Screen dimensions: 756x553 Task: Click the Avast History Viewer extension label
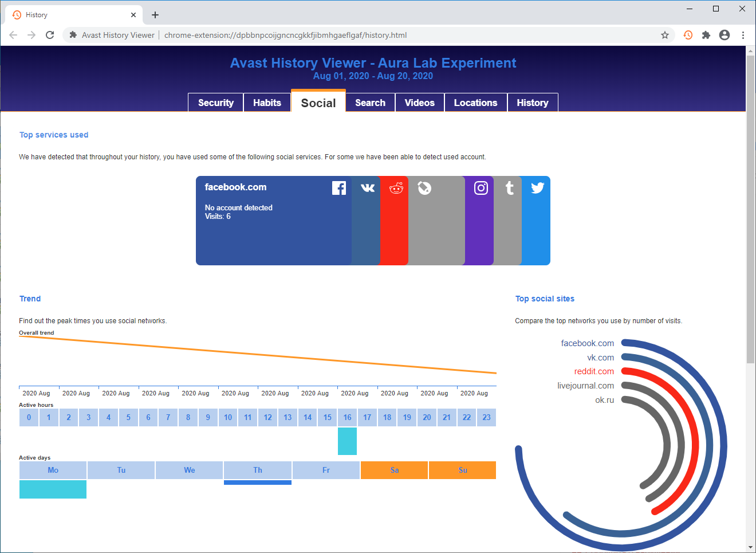tap(118, 35)
